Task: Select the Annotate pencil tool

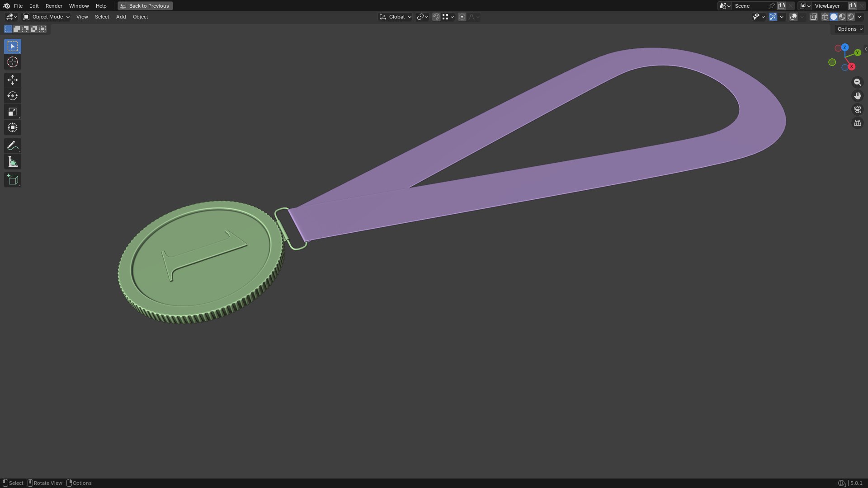Action: point(13,145)
